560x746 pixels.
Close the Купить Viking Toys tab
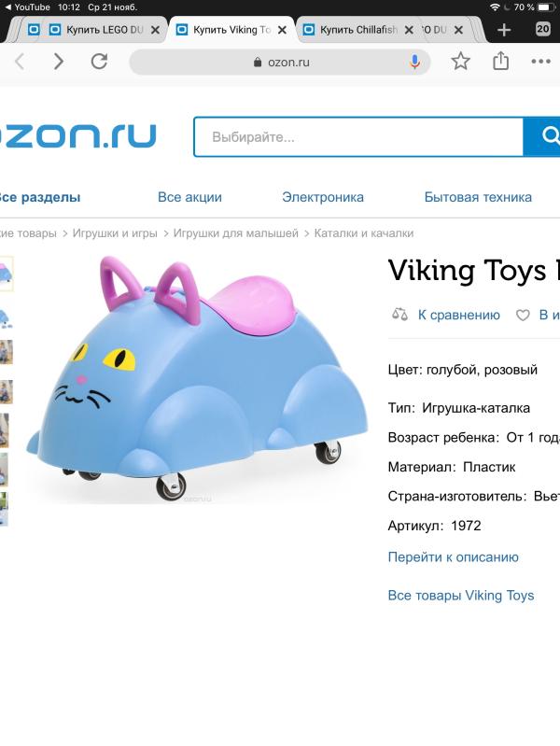point(282,30)
